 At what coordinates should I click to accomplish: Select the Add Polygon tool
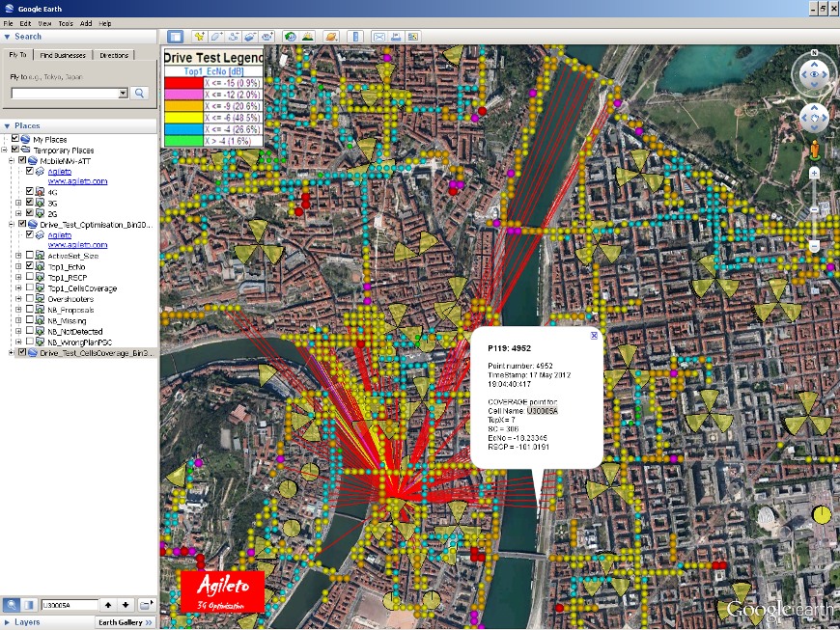pyautogui.click(x=216, y=37)
